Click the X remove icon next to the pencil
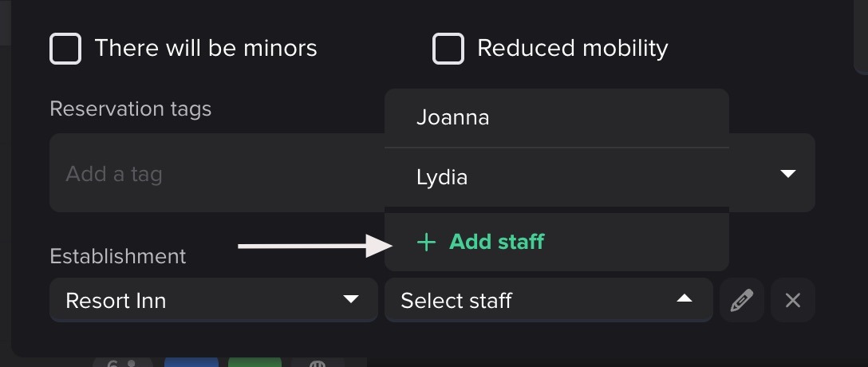Screen dimensions: 868x367 coord(792,300)
